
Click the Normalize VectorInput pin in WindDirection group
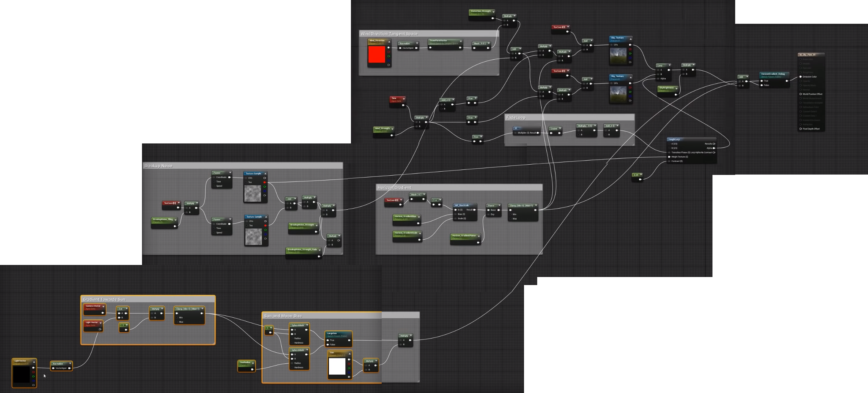click(400, 48)
